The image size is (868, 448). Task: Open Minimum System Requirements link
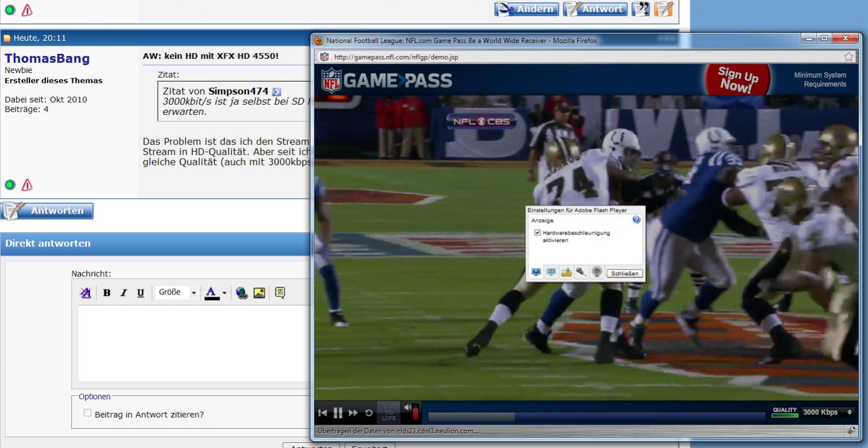[x=820, y=79]
